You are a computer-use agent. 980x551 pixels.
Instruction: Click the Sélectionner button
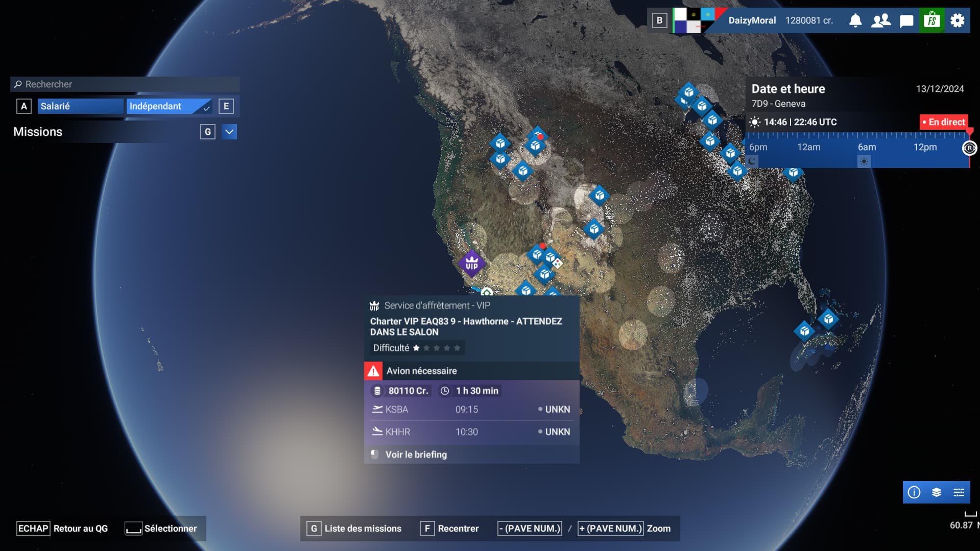tap(161, 529)
